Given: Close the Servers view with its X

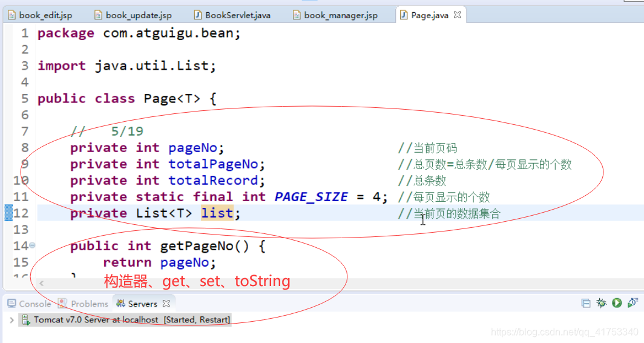Looking at the screenshot, I should click(166, 304).
